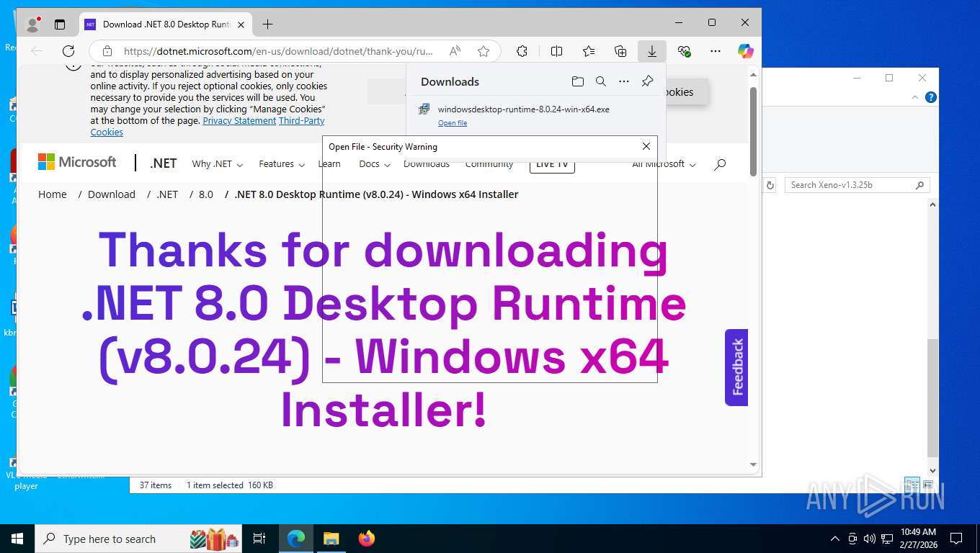This screenshot has height=553, width=980.
Task: Open the volume speaker tray icon
Action: (x=869, y=539)
